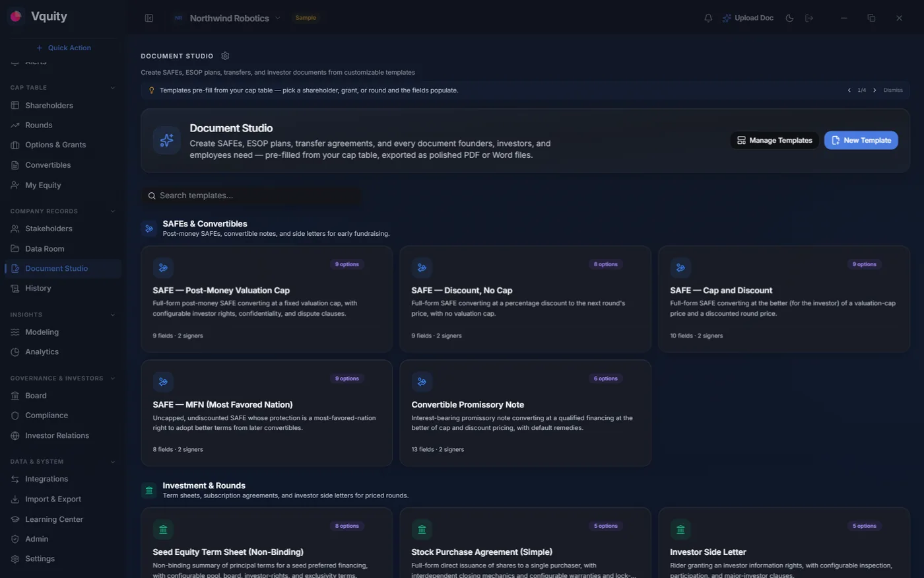The width and height of the screenshot is (924, 578).
Task: Click the Data Room folder icon
Action: coord(15,248)
